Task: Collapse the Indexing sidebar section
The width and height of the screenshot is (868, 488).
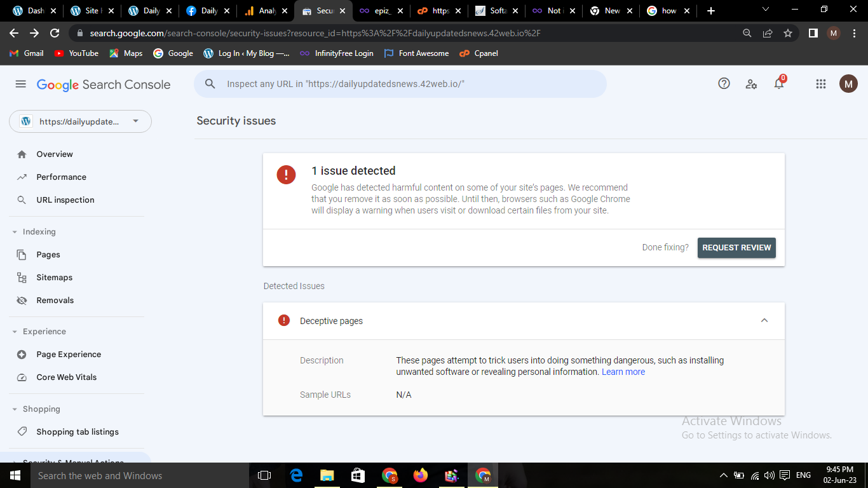Action: point(15,232)
